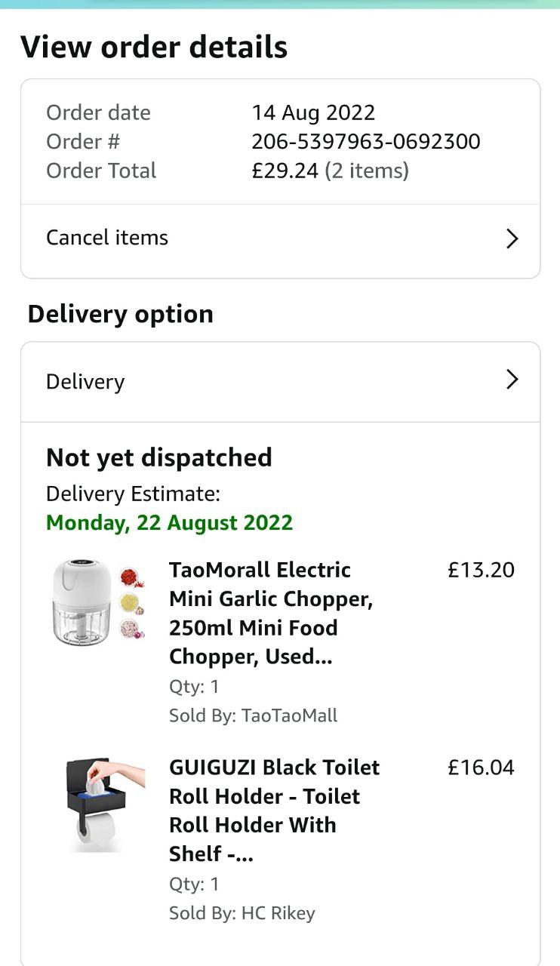Viewport: 560px width, 966px height.
Task: Tap the seller name HC Rikey
Action: [x=278, y=913]
